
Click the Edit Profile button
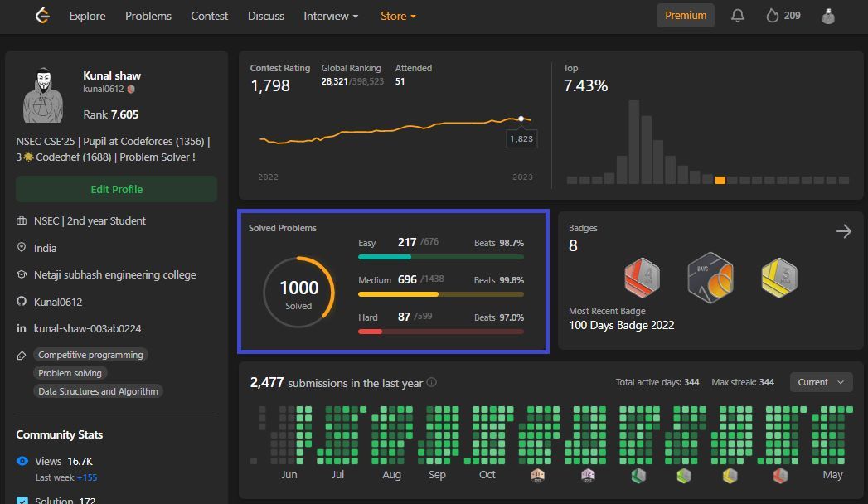116,189
